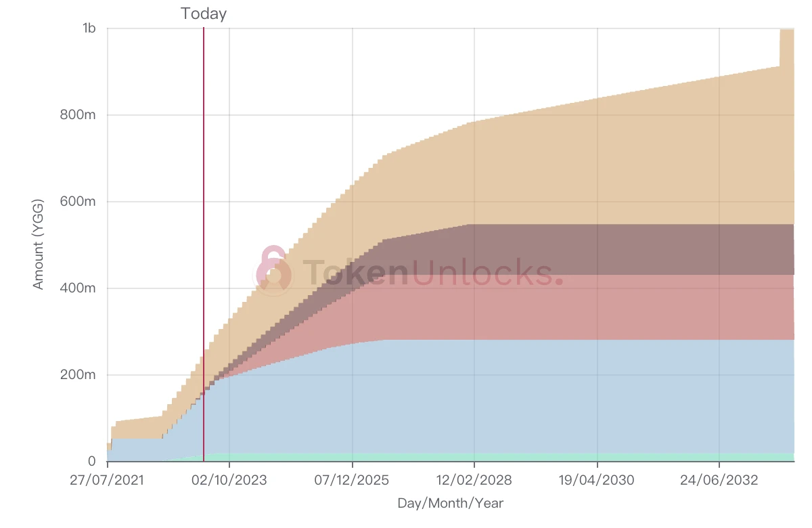The width and height of the screenshot is (812, 528).
Task: Click the TokenUnlocks watermark text
Action: coord(432,273)
